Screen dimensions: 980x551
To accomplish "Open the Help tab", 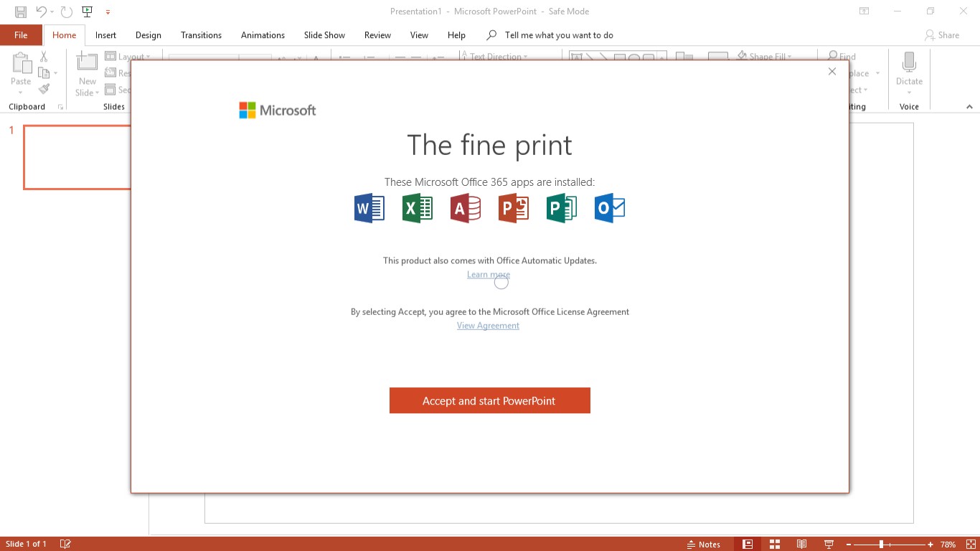I will click(456, 35).
